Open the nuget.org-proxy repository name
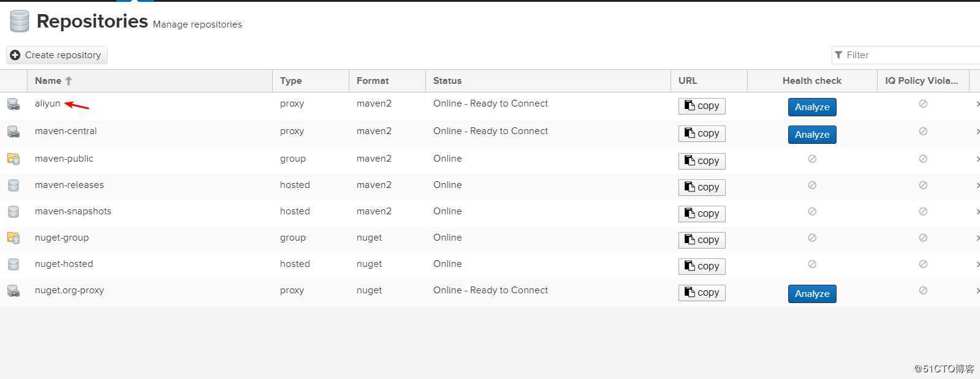The image size is (980, 379). click(x=69, y=290)
